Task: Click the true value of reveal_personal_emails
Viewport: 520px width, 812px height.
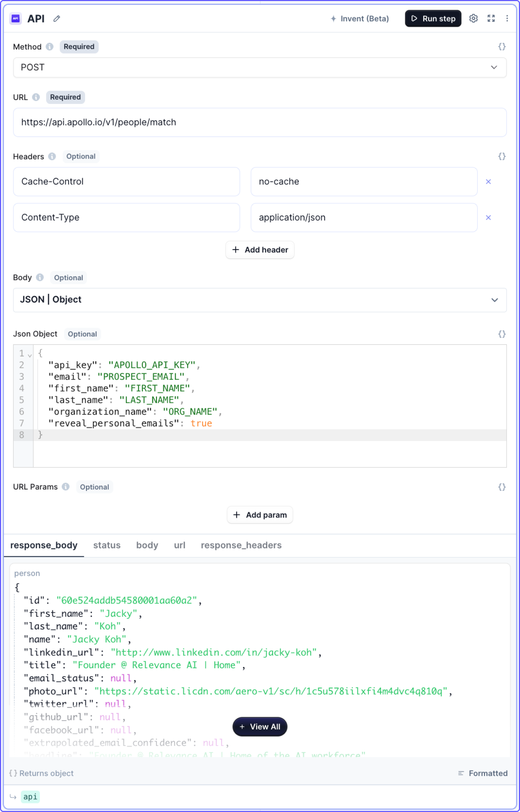Action: 201,423
